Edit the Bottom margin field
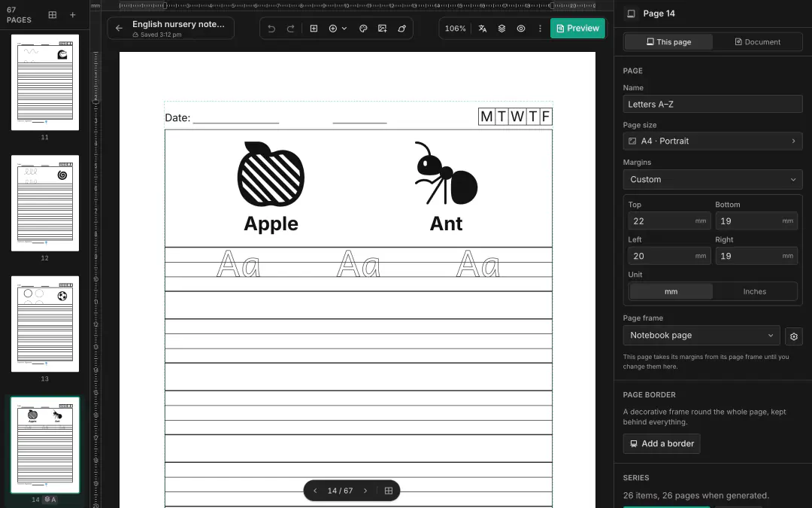 coord(756,221)
